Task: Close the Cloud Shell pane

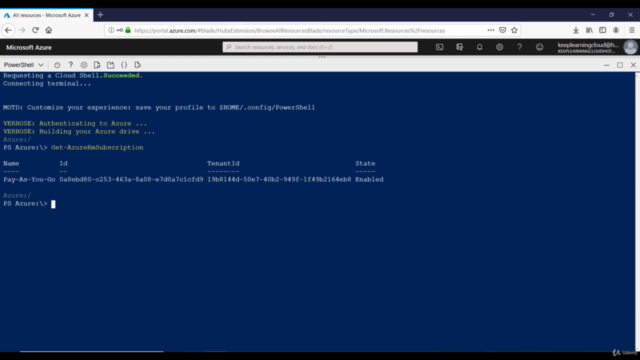Action: tap(633, 65)
